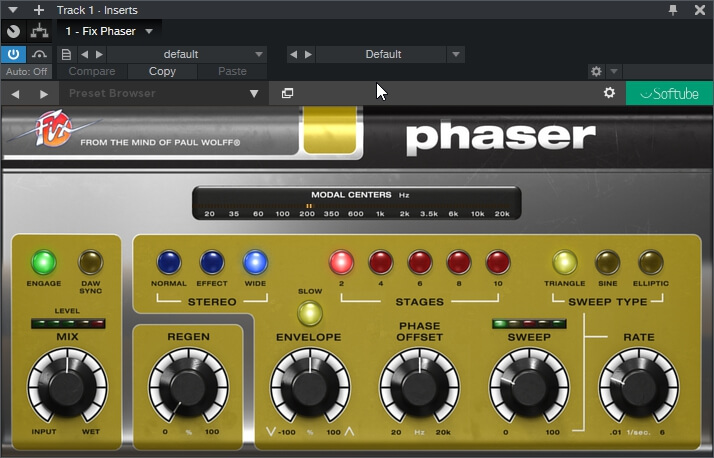Click the Softube logo button
Viewport: 714px width, 458px height.
click(669, 93)
